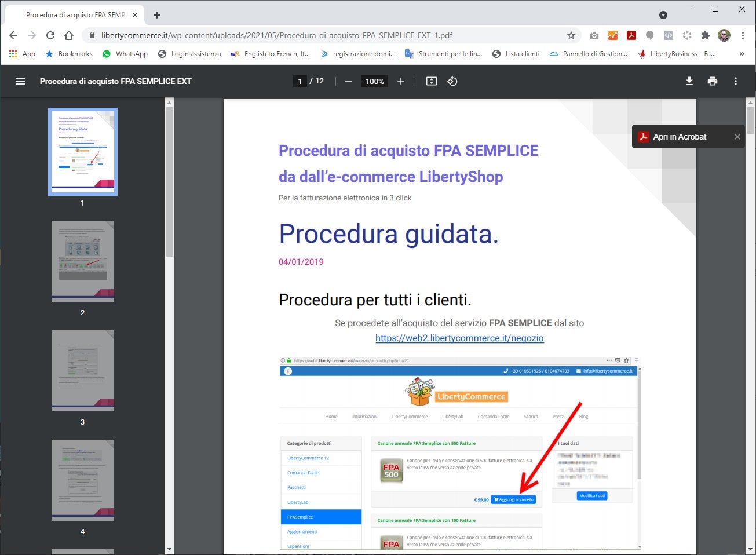Image resolution: width=756 pixels, height=555 pixels.
Task: Open the registrazione domi... bookmark
Action: 357,54
